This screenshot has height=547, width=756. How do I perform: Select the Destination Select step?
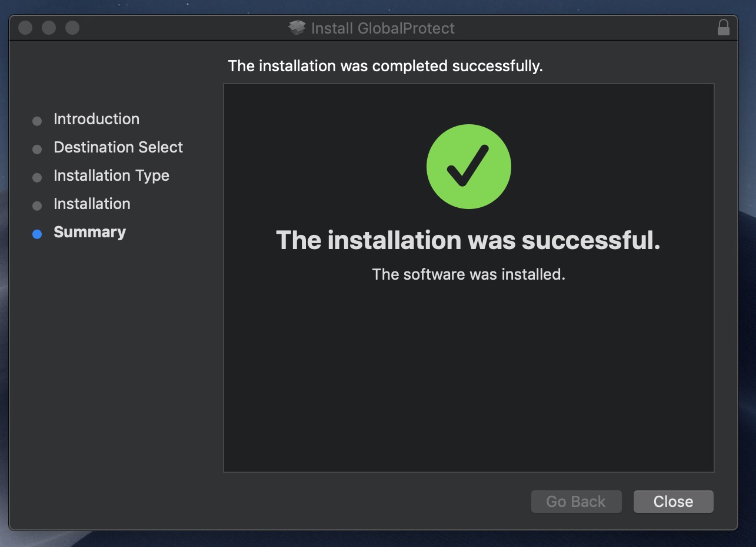118,147
